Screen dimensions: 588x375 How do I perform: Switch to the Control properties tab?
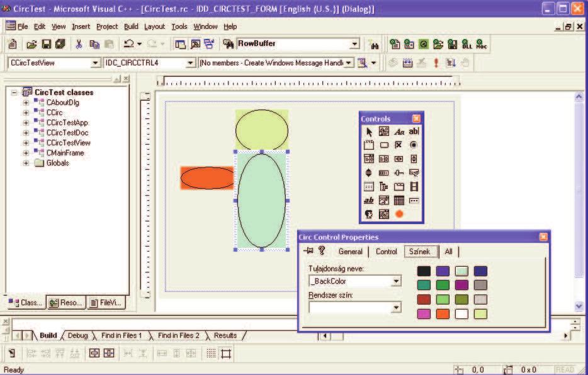pyautogui.click(x=387, y=252)
